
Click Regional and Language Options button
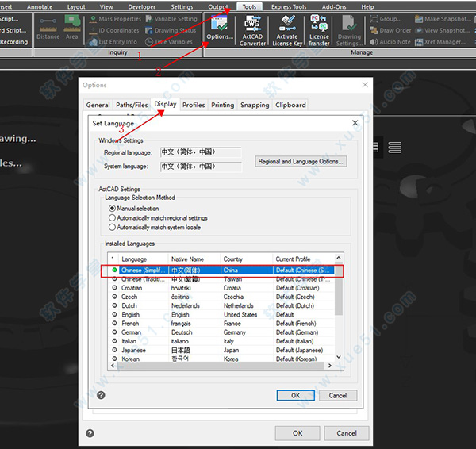301,161
